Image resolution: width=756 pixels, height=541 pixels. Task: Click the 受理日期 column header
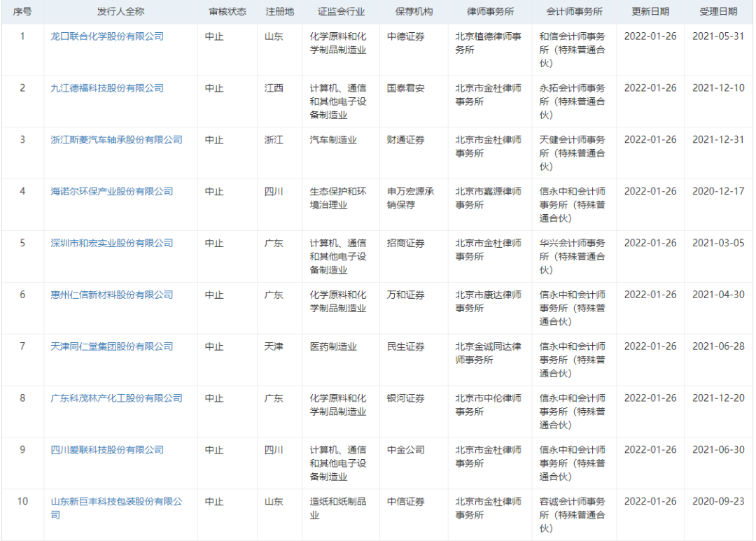pyautogui.click(x=718, y=12)
